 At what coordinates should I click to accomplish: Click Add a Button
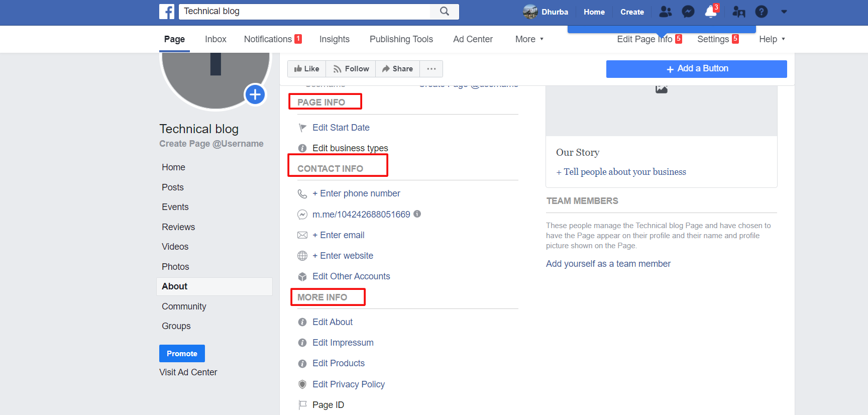697,69
